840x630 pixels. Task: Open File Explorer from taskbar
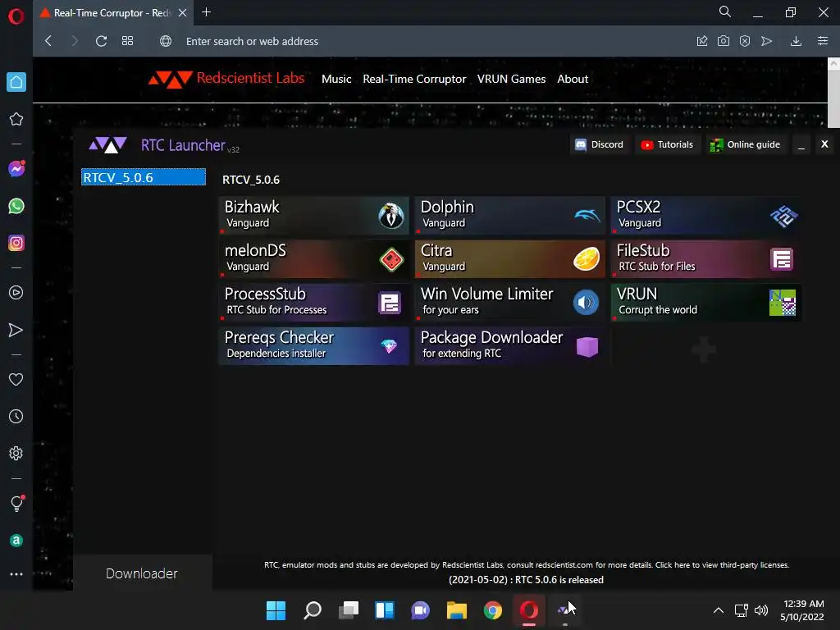(x=456, y=610)
